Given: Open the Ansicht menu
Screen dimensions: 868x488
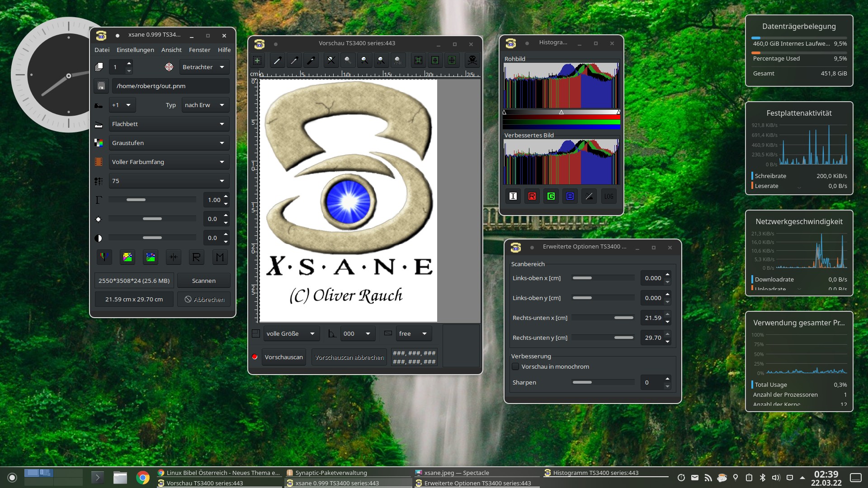Looking at the screenshot, I should [171, 50].
